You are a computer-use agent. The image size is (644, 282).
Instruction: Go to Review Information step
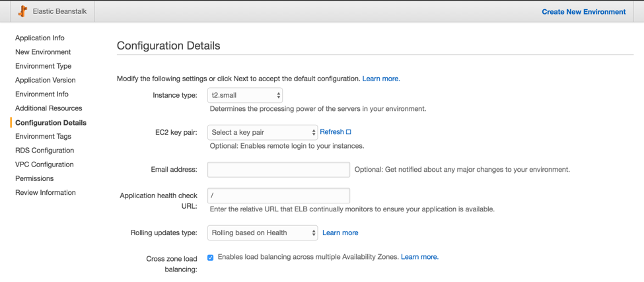click(46, 193)
